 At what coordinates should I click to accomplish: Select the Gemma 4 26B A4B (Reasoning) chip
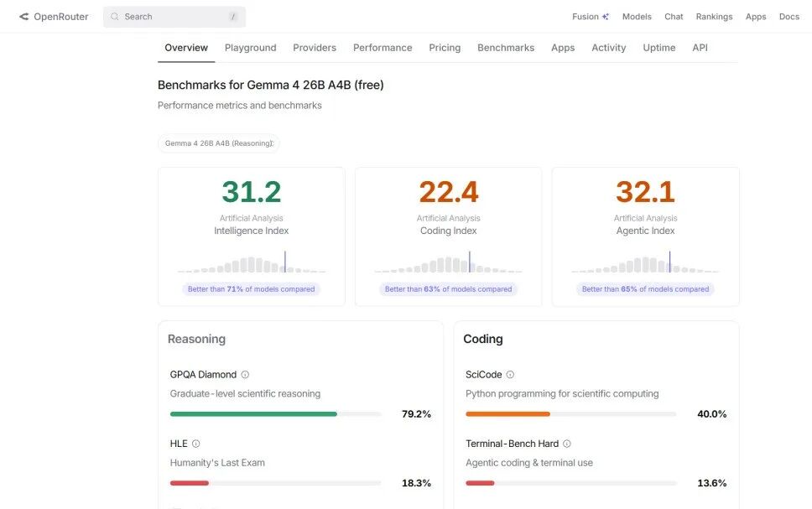point(219,143)
